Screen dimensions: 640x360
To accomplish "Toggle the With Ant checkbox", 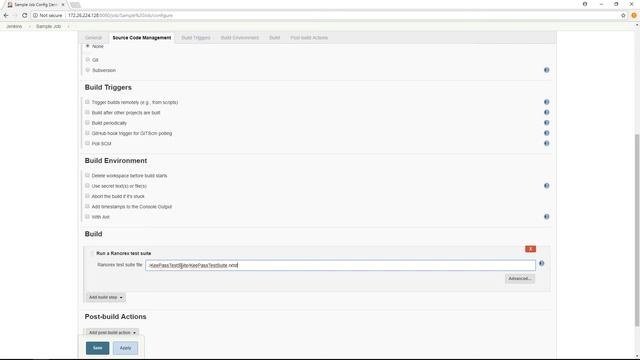I will click(87, 217).
